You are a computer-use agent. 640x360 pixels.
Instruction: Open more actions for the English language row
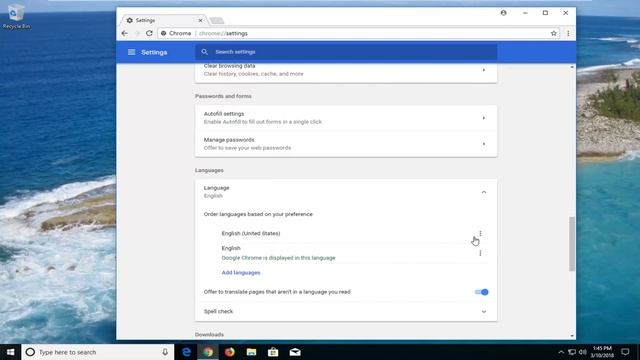click(x=480, y=253)
